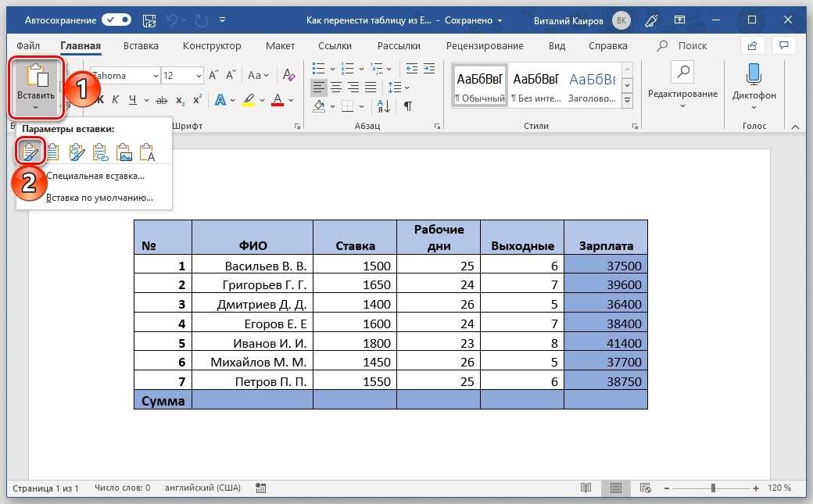813x504 pixels.
Task: Toggle italic formatting
Action: pyautogui.click(x=114, y=100)
